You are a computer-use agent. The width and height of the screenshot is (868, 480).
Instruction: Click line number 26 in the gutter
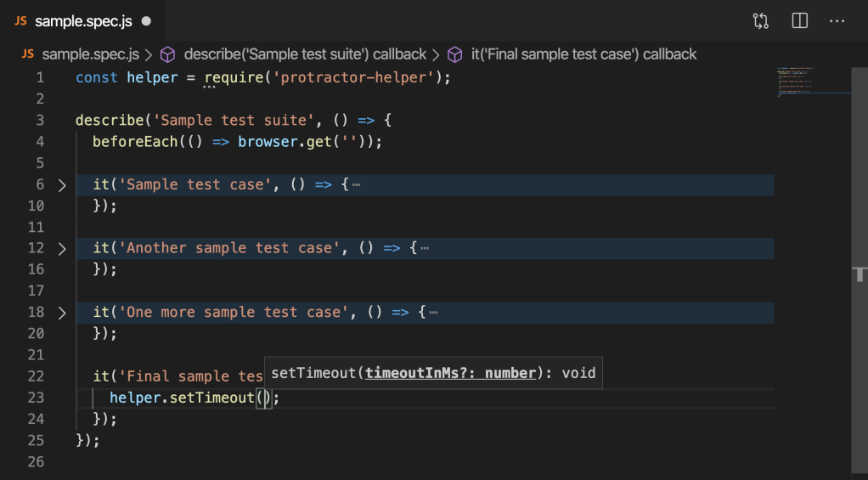click(36, 462)
